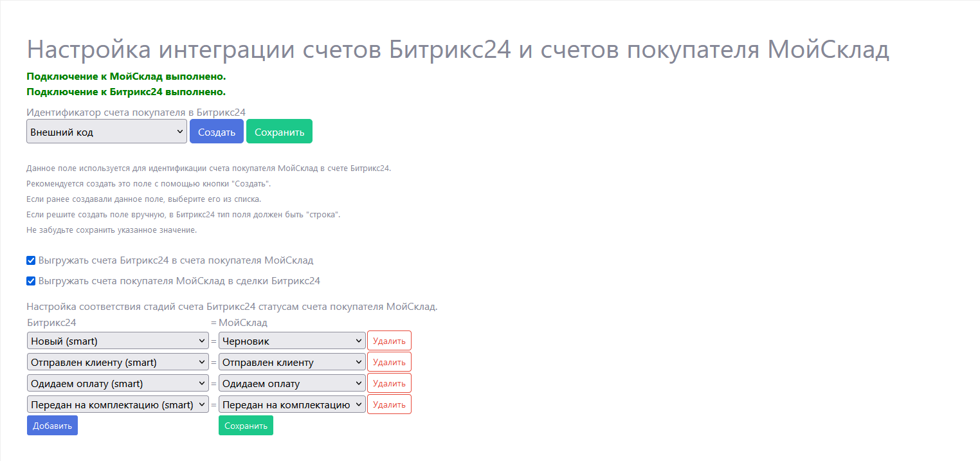Open the 'Одидаем оплату (smart)' dropdown
Image resolution: width=980 pixels, height=461 pixels.
coord(118,383)
